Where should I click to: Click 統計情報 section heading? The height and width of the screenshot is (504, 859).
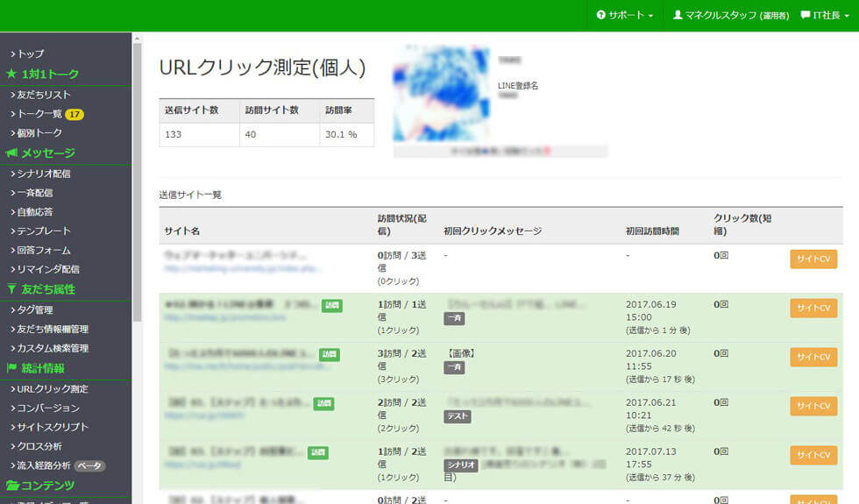click(x=43, y=368)
